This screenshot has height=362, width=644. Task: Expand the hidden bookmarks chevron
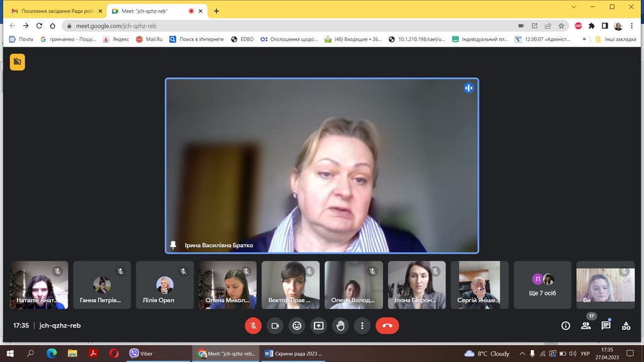coord(584,39)
